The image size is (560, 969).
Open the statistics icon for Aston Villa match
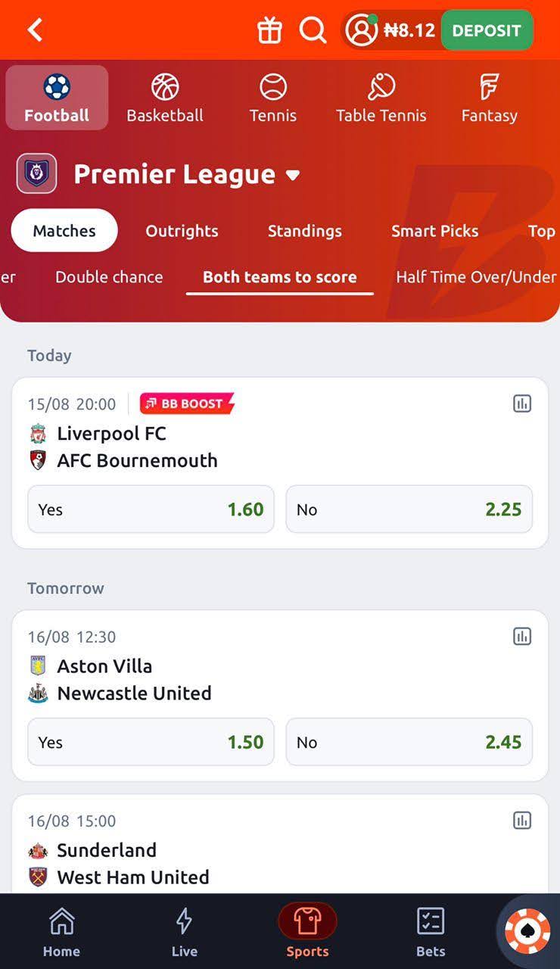click(521, 637)
